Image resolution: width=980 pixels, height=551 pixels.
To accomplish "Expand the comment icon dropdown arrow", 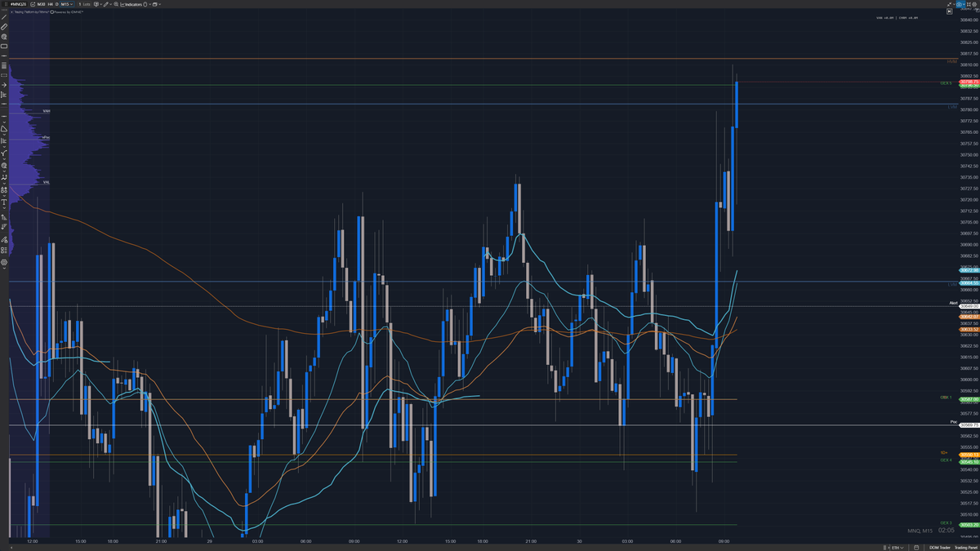I will pyautogui.click(x=100, y=4).
